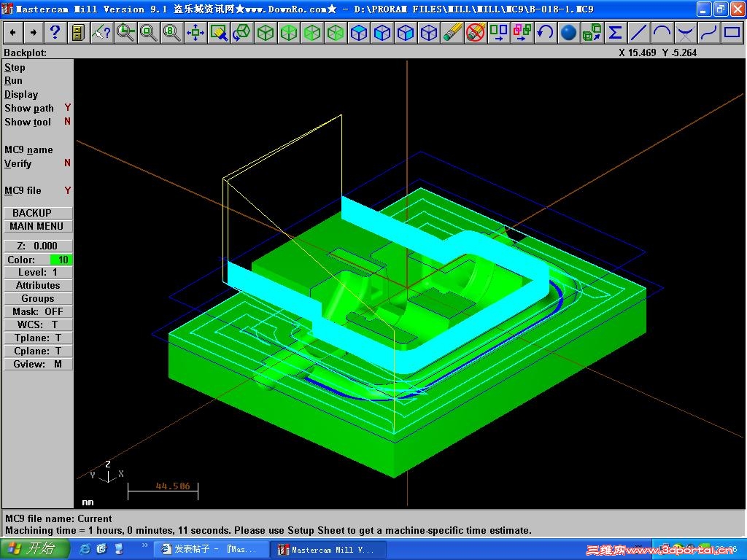Click the Fit to screen arrows icon

point(195,32)
